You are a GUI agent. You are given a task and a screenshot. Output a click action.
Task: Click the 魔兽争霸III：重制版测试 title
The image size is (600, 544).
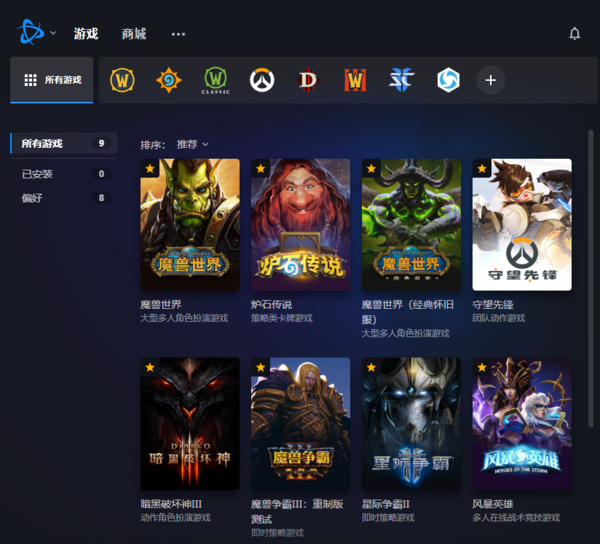pyautogui.click(x=297, y=511)
